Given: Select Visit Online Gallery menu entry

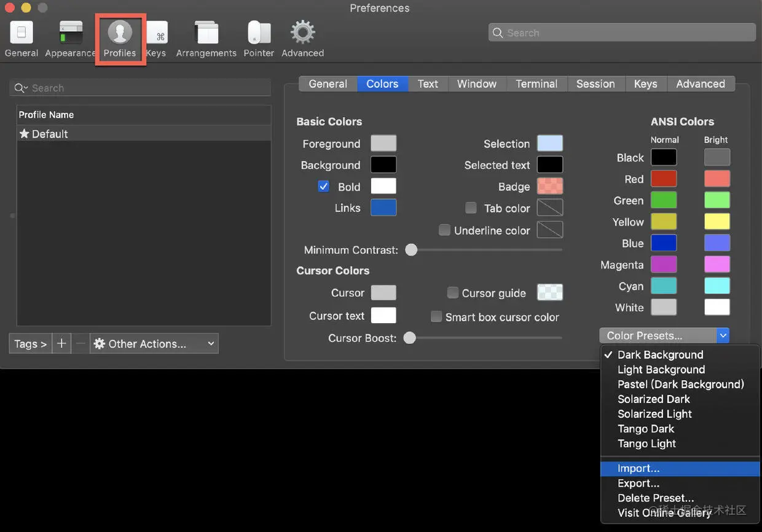Looking at the screenshot, I should [680, 512].
